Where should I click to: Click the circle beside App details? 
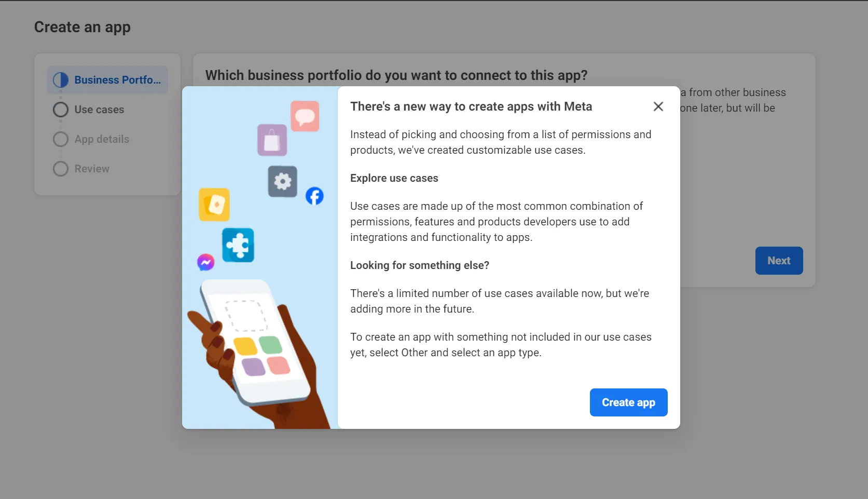(61, 139)
